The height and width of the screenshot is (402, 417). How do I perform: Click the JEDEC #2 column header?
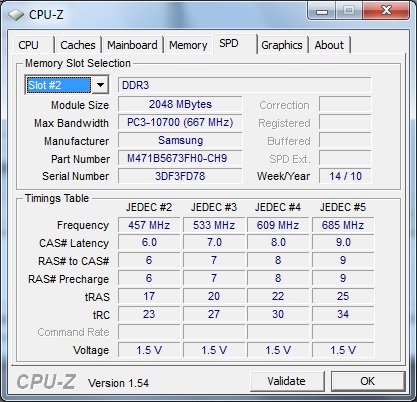tap(149, 207)
